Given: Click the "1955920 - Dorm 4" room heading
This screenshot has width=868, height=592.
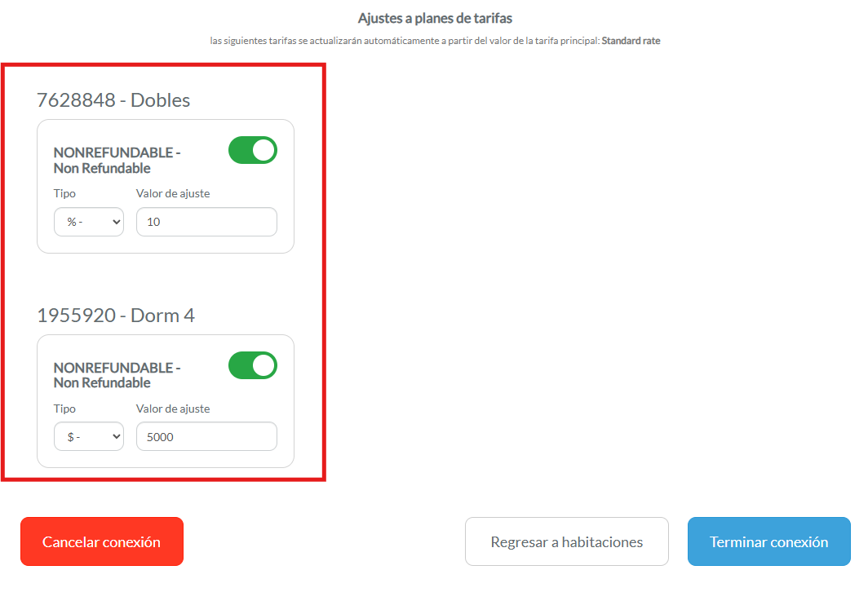Looking at the screenshot, I should (x=116, y=316).
